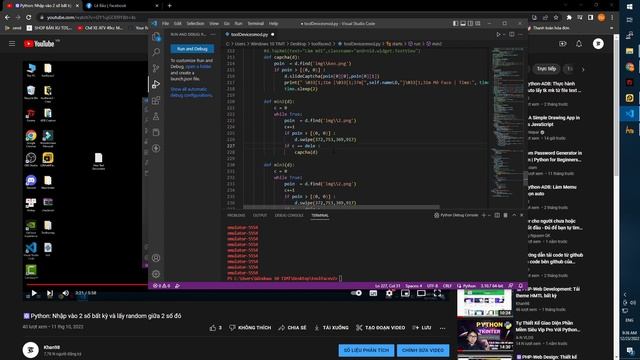640x360 pixels.
Task: Open the Help menu in VS Code
Action: tap(273, 24)
